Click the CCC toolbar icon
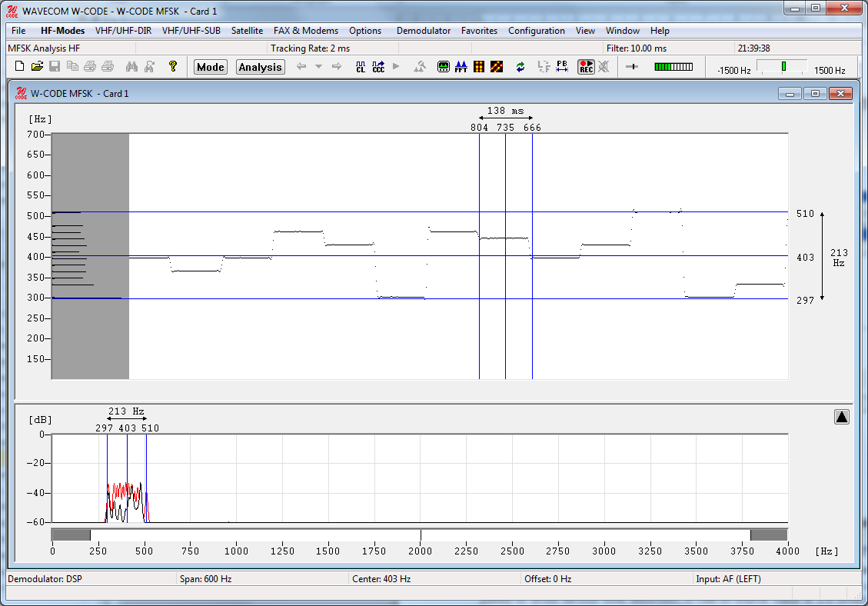Viewport: 868px width, 606px height. 378,66
